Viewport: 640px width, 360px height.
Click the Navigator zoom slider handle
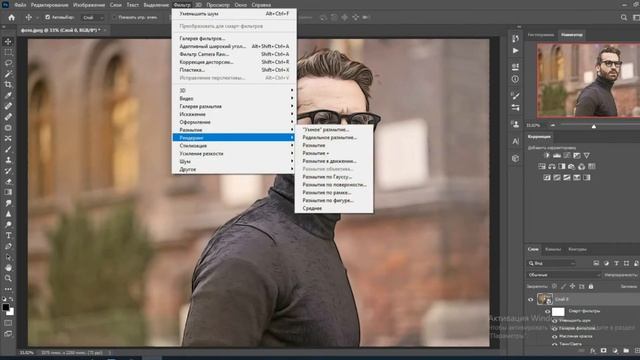tap(594, 127)
